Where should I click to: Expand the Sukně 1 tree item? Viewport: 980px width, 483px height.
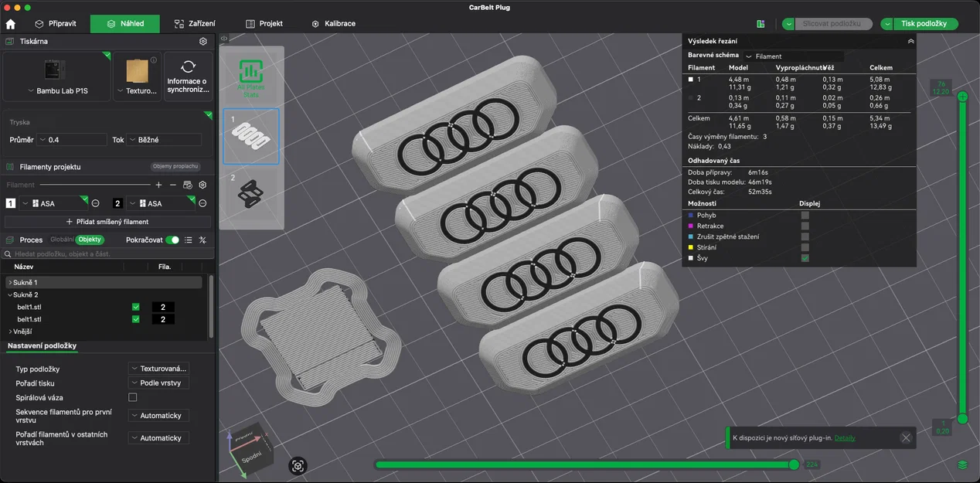9,283
